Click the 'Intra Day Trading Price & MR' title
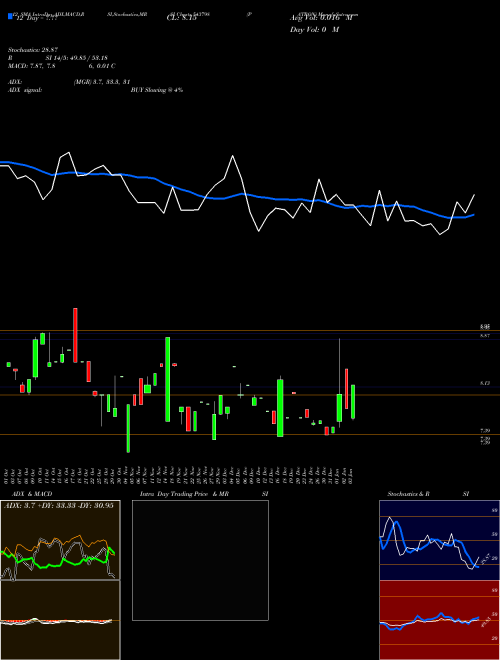The height and width of the screenshot is (660, 500). click(x=184, y=494)
